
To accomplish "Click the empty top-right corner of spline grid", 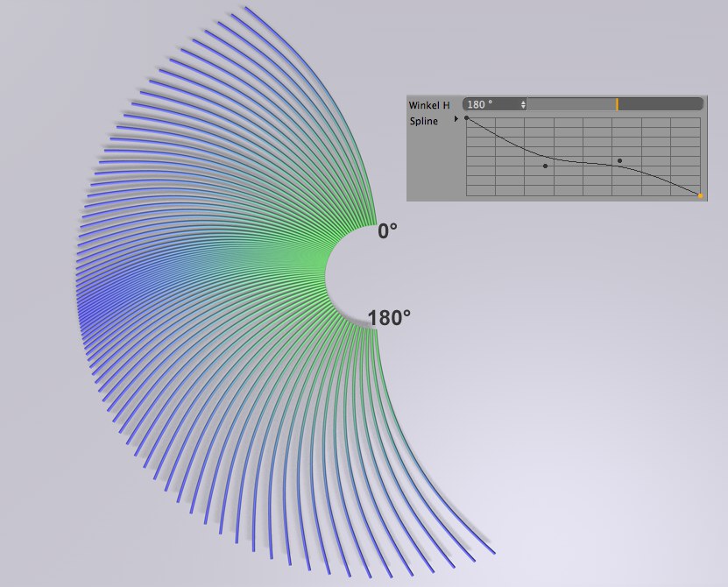I will click(x=685, y=124).
